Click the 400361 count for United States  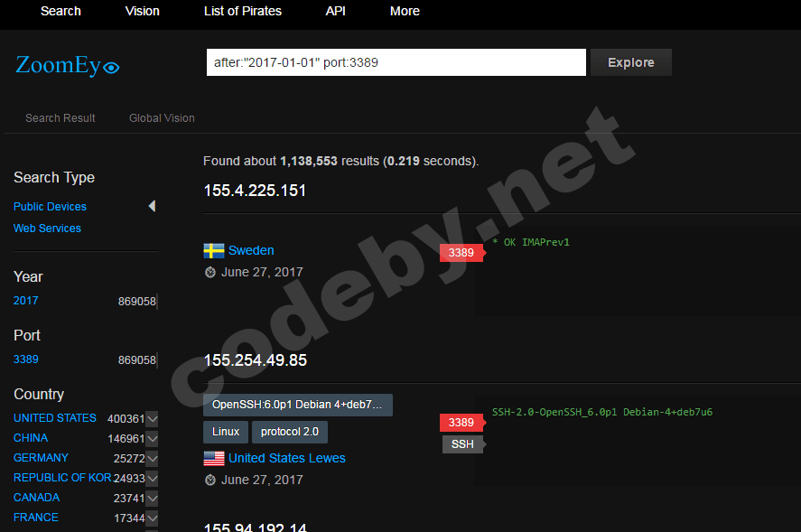[x=126, y=419]
